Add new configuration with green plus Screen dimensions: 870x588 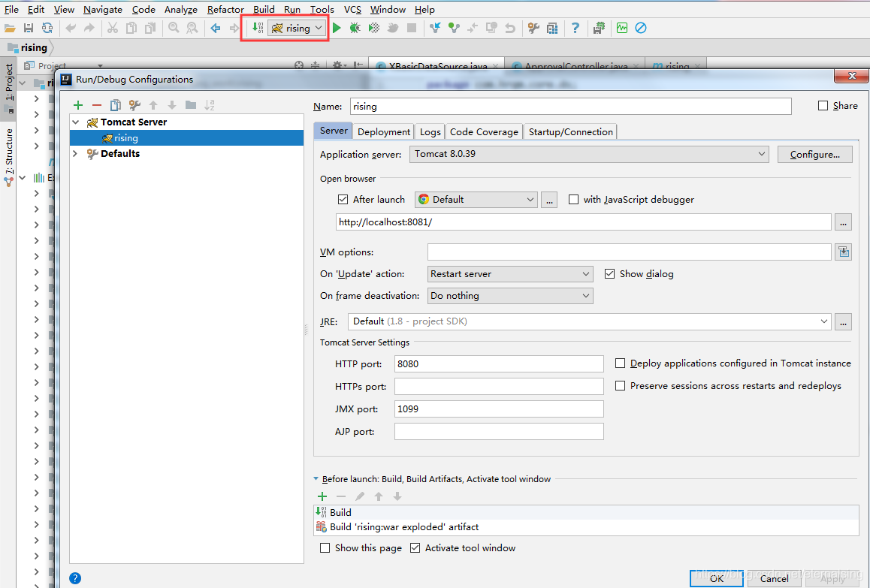coord(78,105)
